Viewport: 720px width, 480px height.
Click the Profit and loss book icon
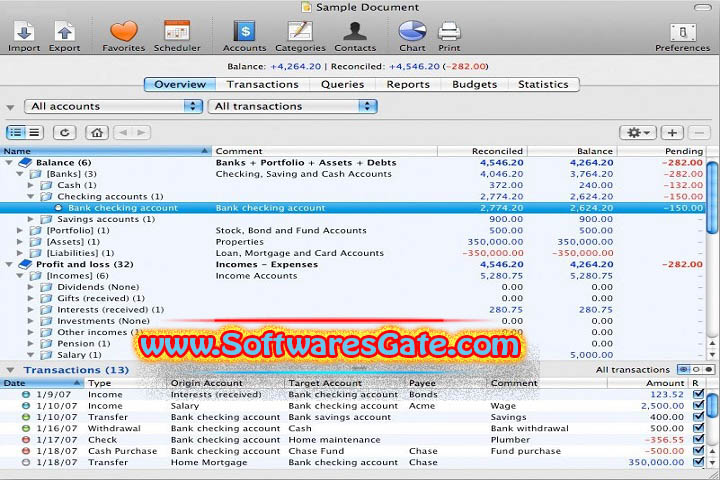click(x=25, y=265)
